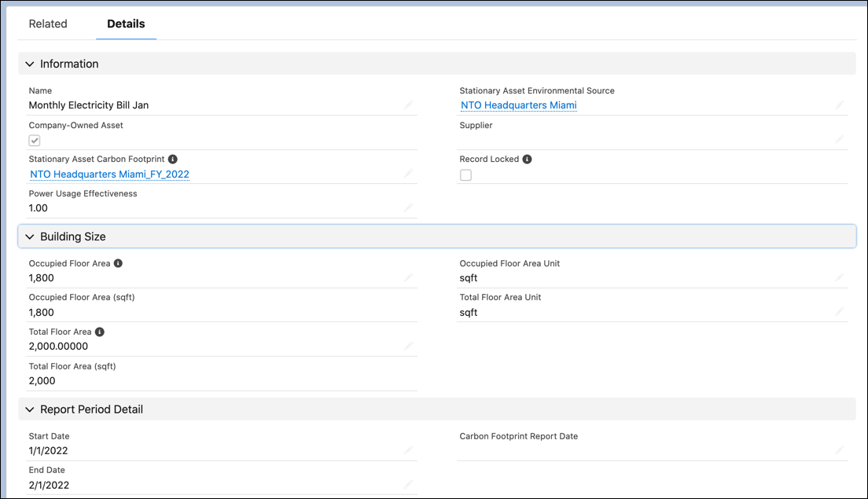Viewport: 868px width, 499px height.
Task: Click the Supplier field edit pencil
Action: 839,139
